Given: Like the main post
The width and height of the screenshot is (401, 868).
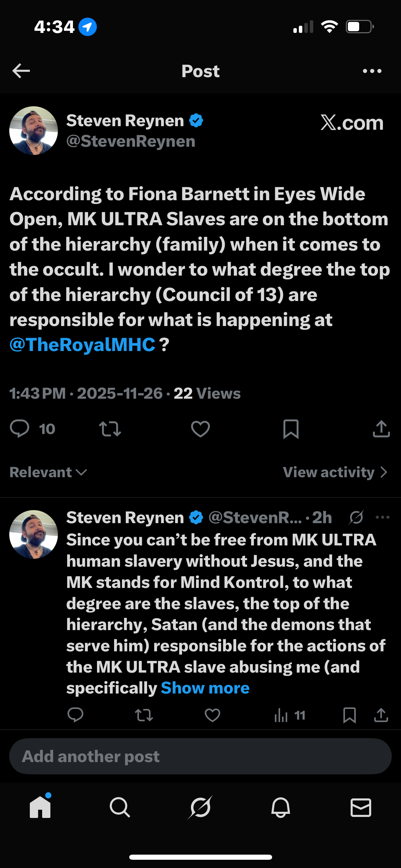Looking at the screenshot, I should pyautogui.click(x=200, y=429).
